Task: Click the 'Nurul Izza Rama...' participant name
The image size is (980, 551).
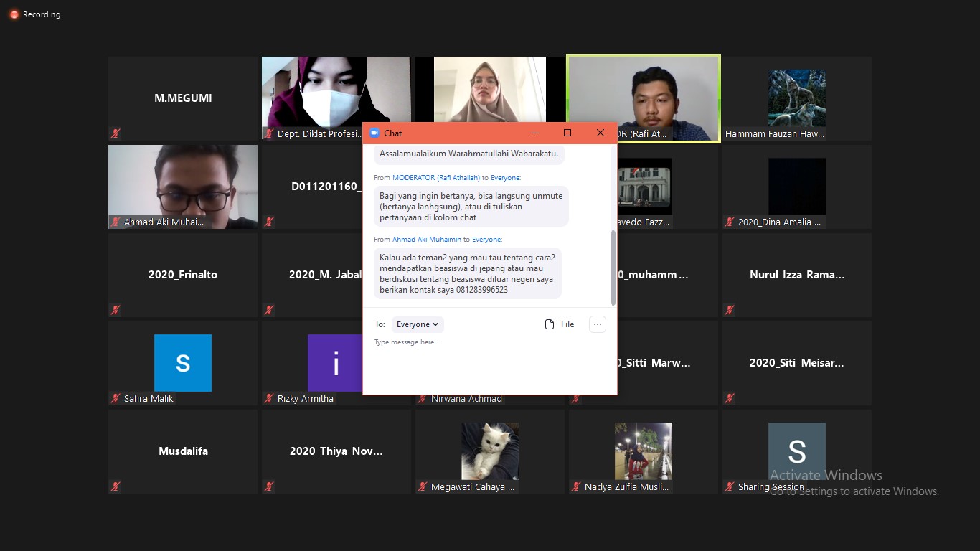Action: pos(797,275)
